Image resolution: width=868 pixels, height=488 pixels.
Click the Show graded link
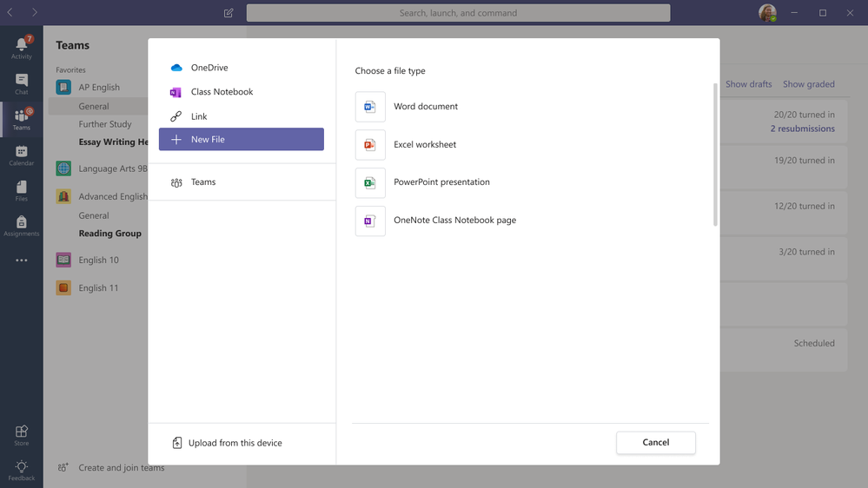click(x=808, y=84)
